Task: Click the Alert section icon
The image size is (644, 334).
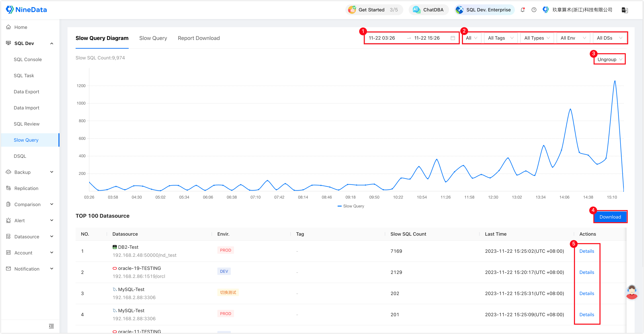Action: coord(9,220)
